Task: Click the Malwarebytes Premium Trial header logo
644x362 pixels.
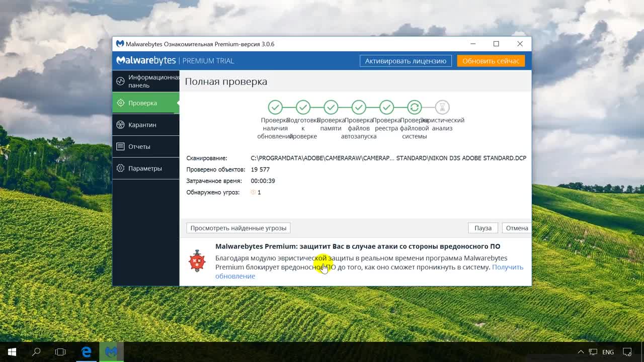Action: (x=175, y=61)
